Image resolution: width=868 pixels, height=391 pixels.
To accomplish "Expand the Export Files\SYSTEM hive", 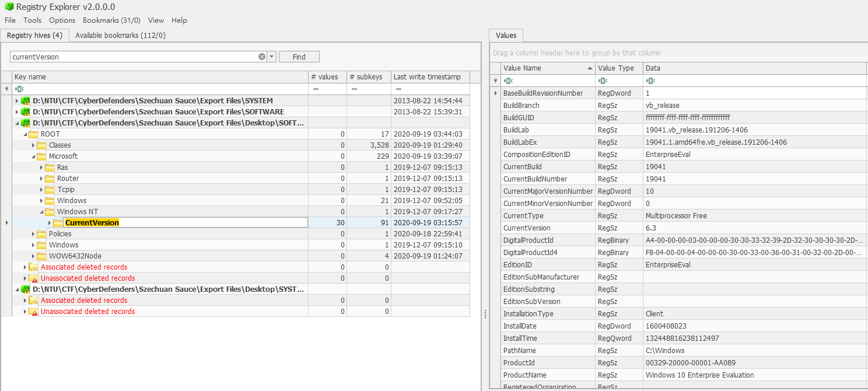I will coord(17,101).
